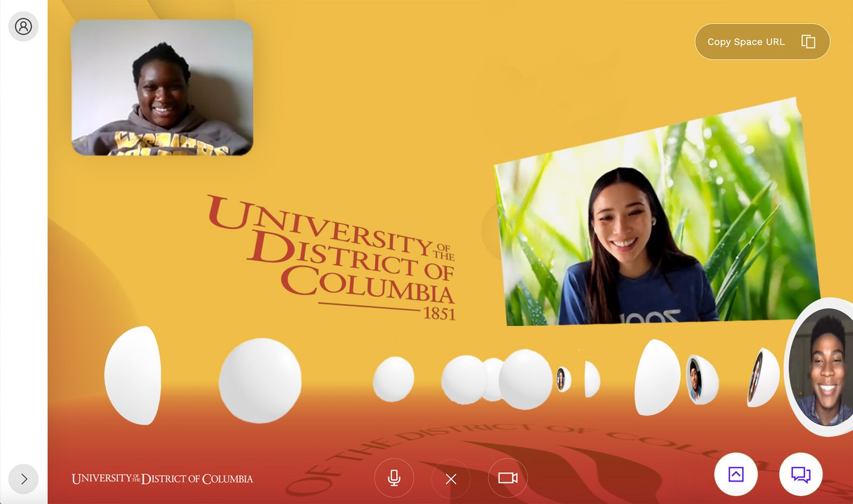
Task: Click the copy icon beside Copy Space URL
Action: pyautogui.click(x=808, y=42)
